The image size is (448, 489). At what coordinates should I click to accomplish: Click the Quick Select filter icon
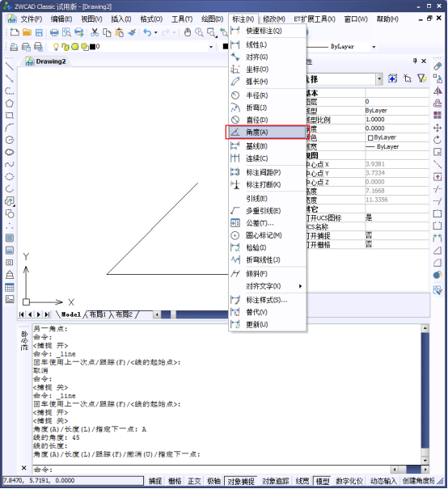coord(422,78)
